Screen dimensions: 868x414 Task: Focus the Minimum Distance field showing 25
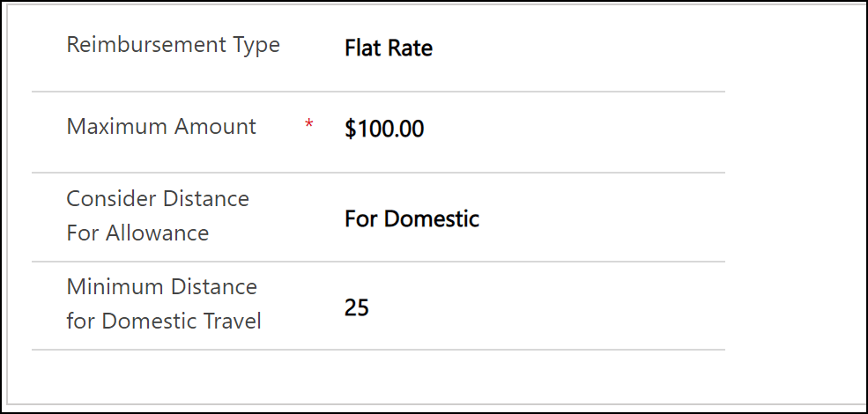(x=357, y=308)
